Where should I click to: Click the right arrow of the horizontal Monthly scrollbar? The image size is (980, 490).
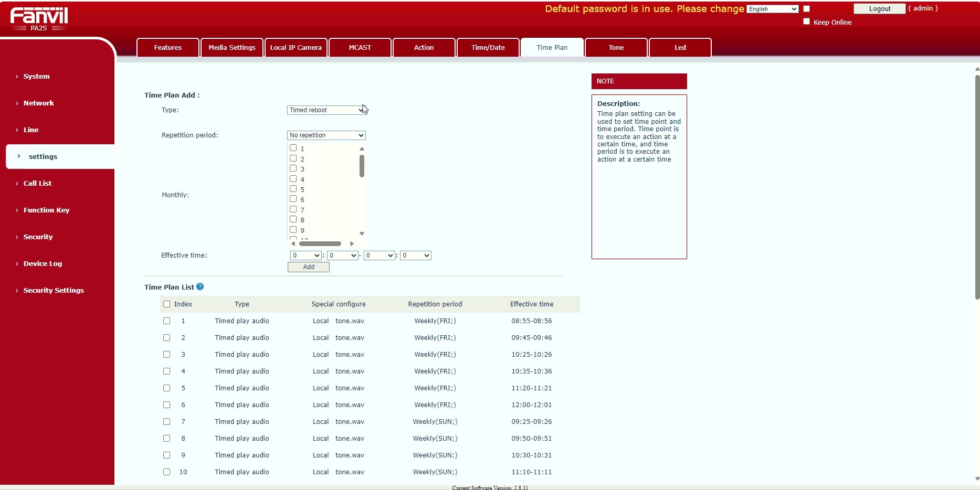(352, 243)
